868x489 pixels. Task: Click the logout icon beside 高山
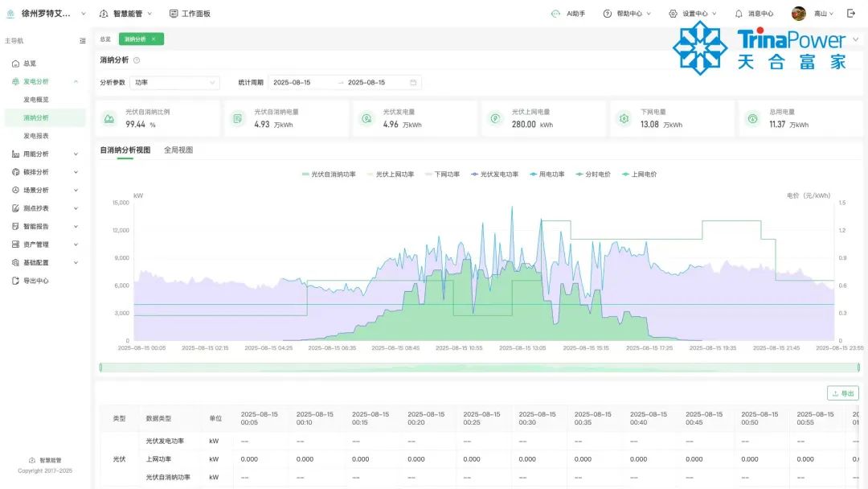pyautogui.click(x=851, y=14)
